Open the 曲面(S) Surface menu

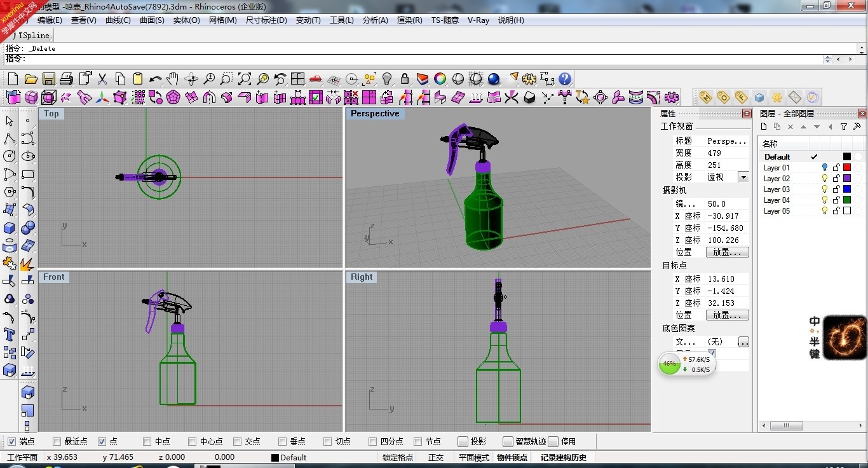point(152,20)
